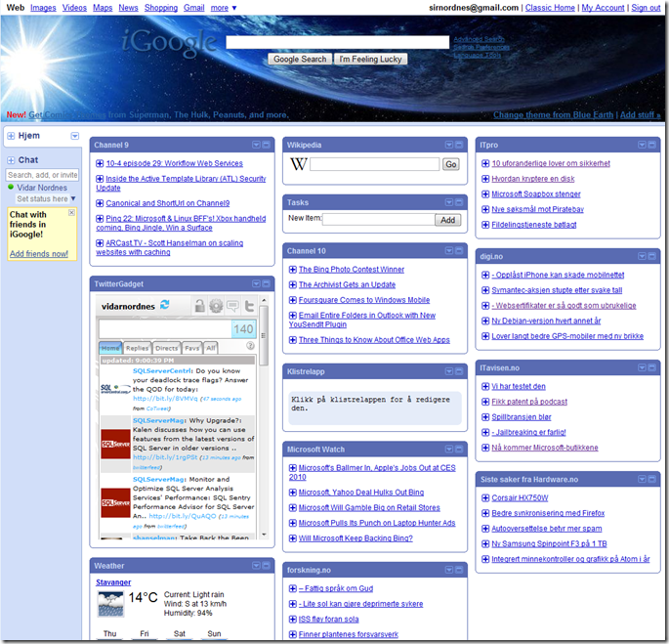The height and width of the screenshot is (644, 669).
Task: Open the Hjem tab dropdown arrow
Action: (75, 136)
